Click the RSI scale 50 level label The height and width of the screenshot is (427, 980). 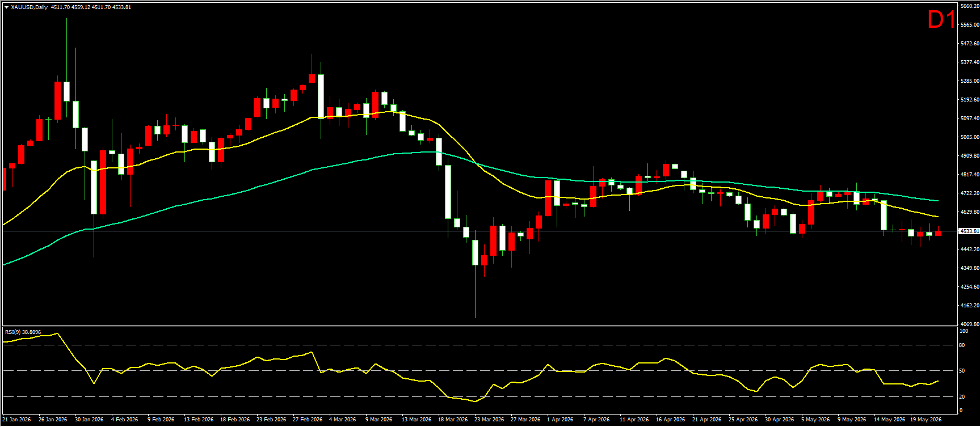(x=962, y=371)
